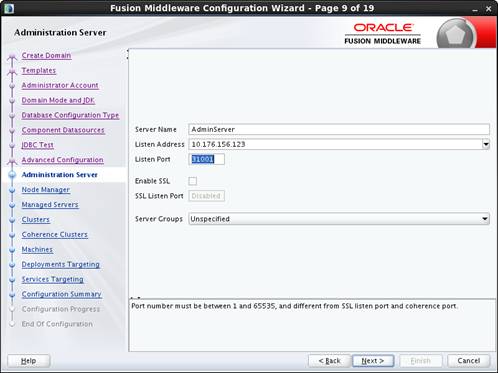Enable the SSL checkbox
498x373 pixels.
193,181
